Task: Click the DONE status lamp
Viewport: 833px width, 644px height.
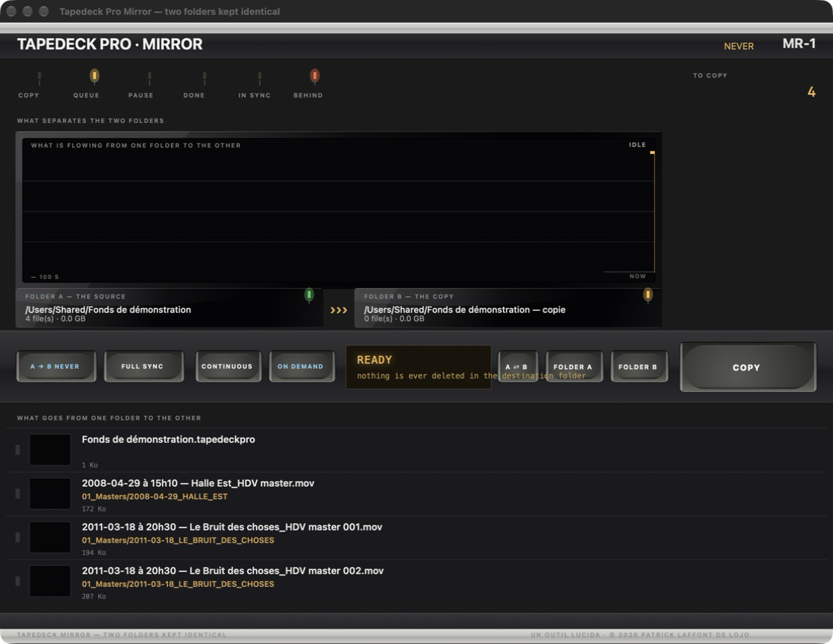Action: (205, 78)
